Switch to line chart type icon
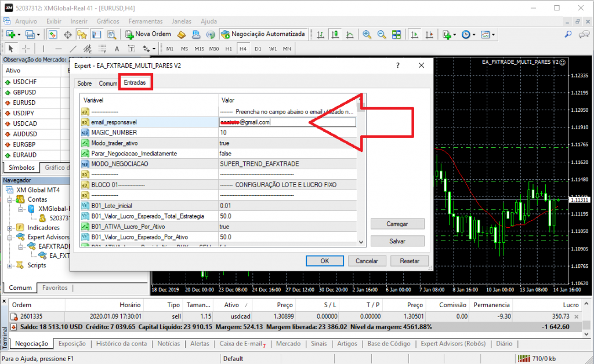The image size is (594, 364). point(350,34)
